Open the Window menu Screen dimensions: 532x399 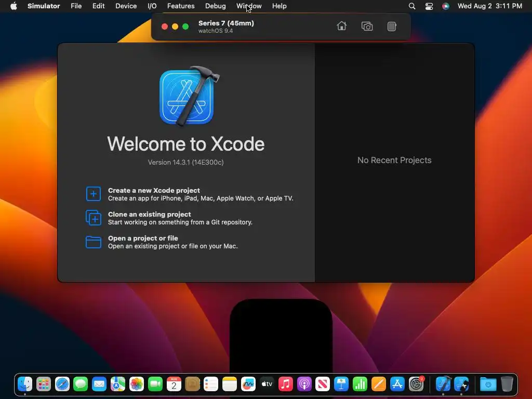pyautogui.click(x=249, y=6)
